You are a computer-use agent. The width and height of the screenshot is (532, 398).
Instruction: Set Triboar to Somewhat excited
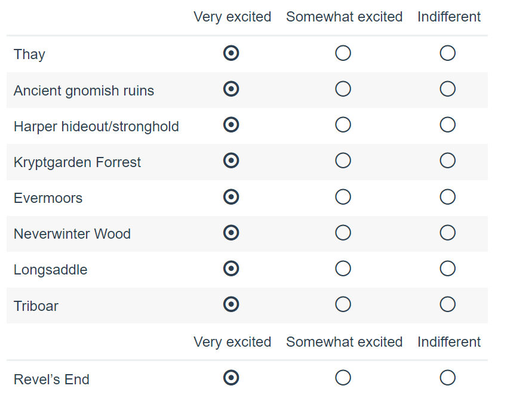click(x=343, y=304)
